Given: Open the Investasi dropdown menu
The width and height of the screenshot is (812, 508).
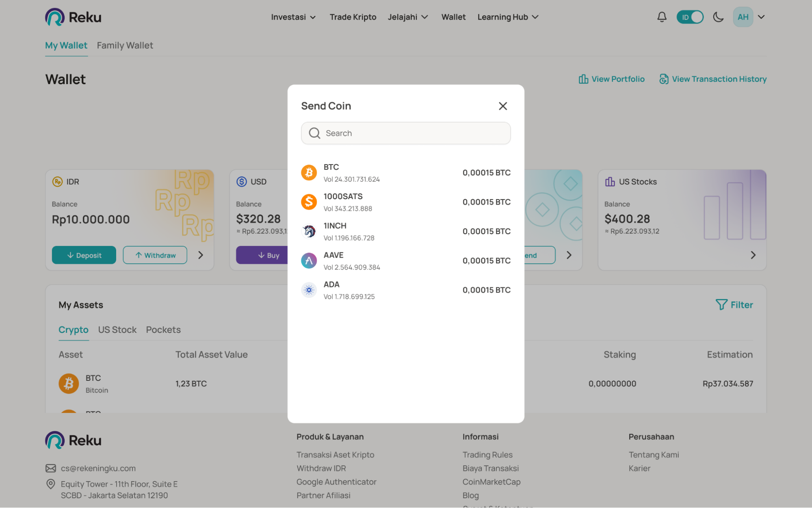Looking at the screenshot, I should point(293,17).
